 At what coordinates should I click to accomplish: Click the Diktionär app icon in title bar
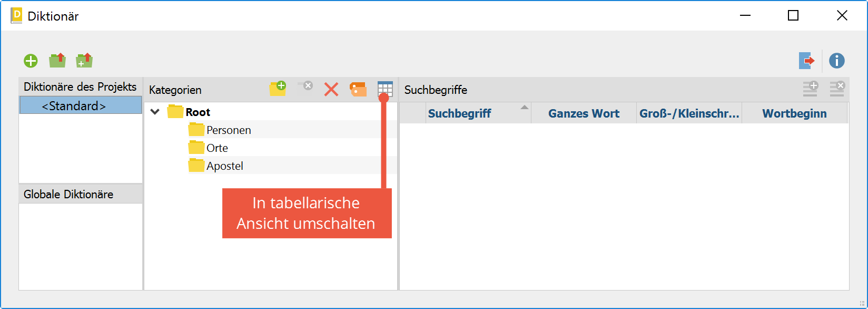[x=16, y=16]
